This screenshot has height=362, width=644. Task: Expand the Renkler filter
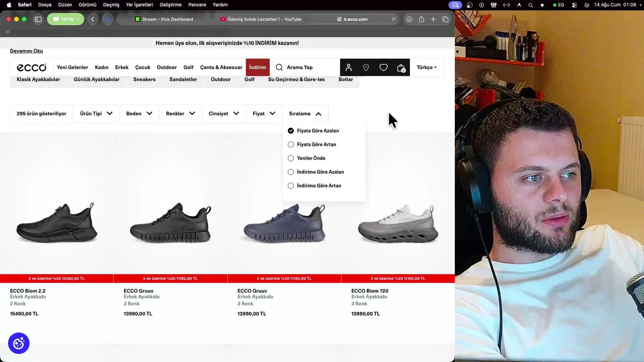181,114
